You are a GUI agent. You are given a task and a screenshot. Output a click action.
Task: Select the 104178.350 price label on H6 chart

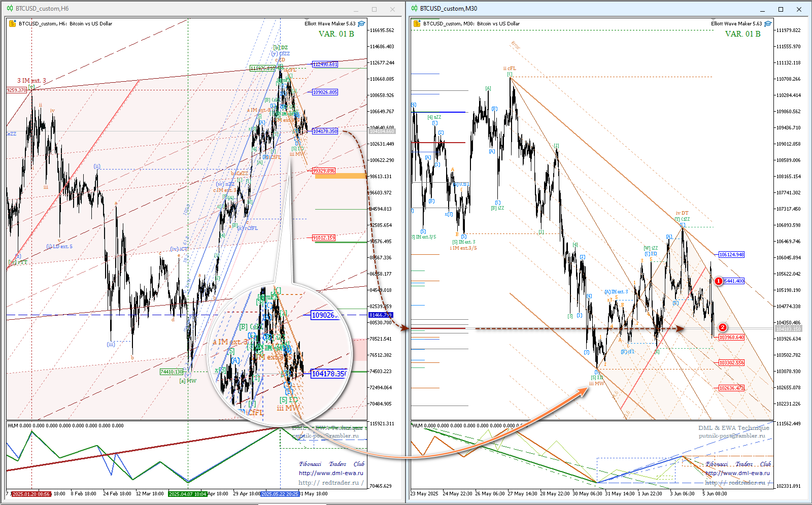pyautogui.click(x=325, y=131)
